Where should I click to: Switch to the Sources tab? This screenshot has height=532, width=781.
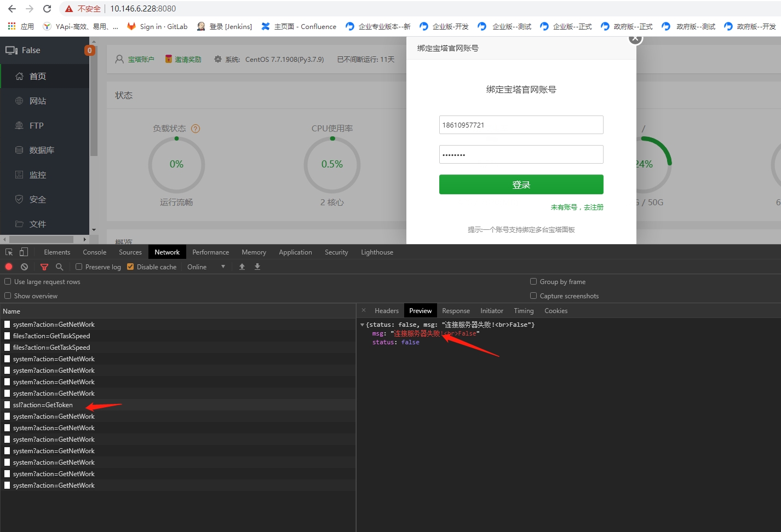[x=130, y=252]
